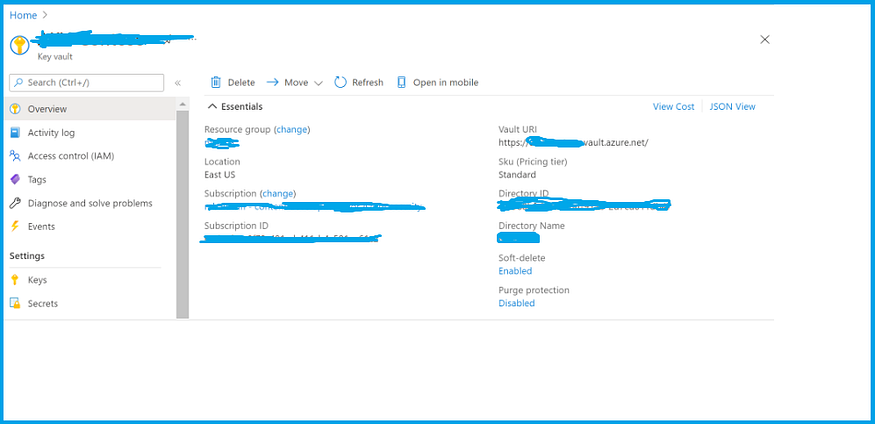Click the Activity log book icon
Viewport: 875px width, 424px height.
[x=16, y=133]
